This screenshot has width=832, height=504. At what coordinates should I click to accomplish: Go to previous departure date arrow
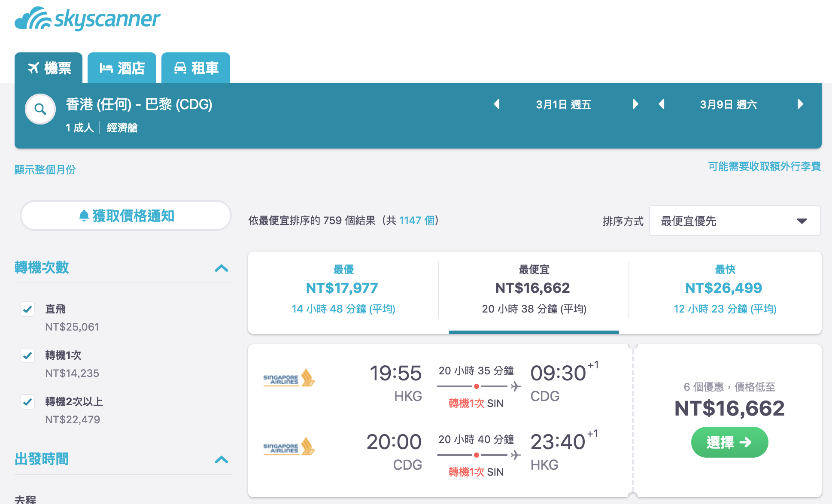tap(497, 104)
